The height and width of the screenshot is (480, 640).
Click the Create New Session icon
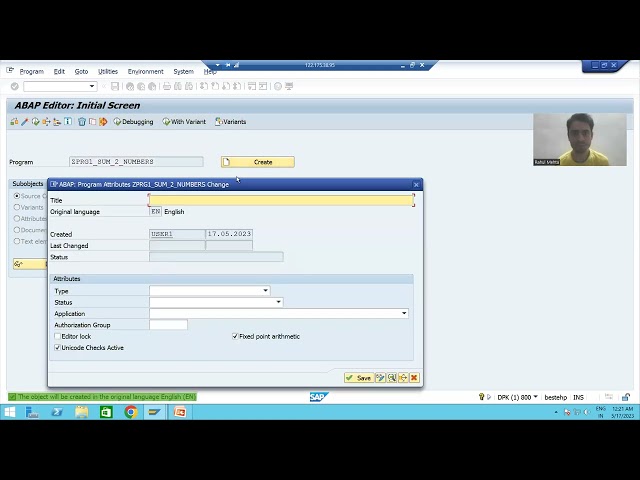click(x=252, y=86)
